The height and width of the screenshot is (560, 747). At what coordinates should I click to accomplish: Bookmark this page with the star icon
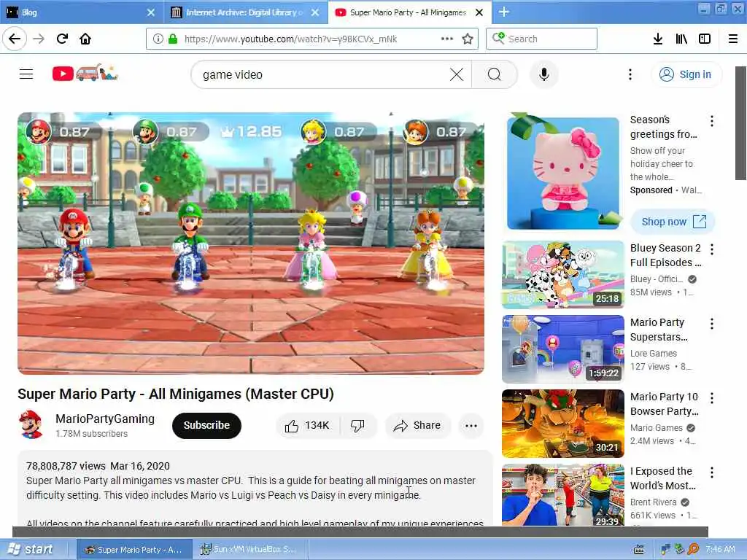tap(468, 39)
